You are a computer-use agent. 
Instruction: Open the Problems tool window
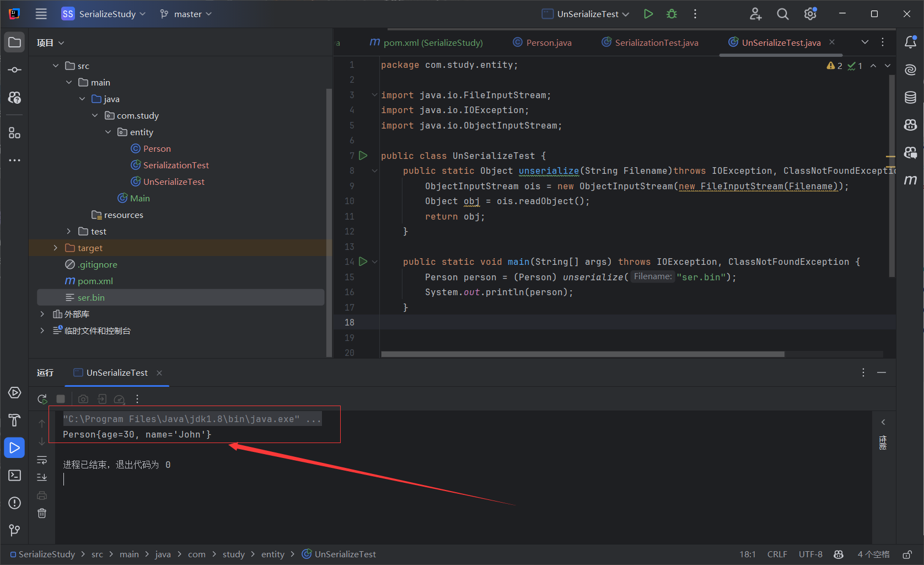coord(15,503)
